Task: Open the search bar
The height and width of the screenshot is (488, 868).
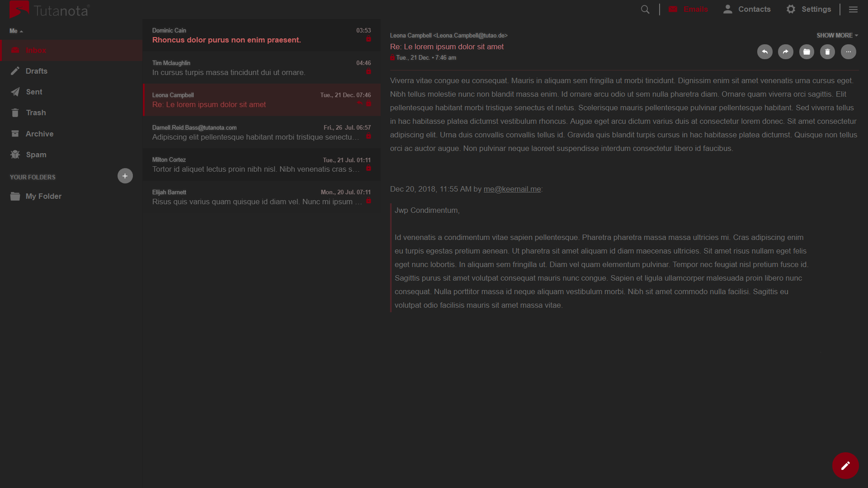Action: pyautogui.click(x=645, y=9)
